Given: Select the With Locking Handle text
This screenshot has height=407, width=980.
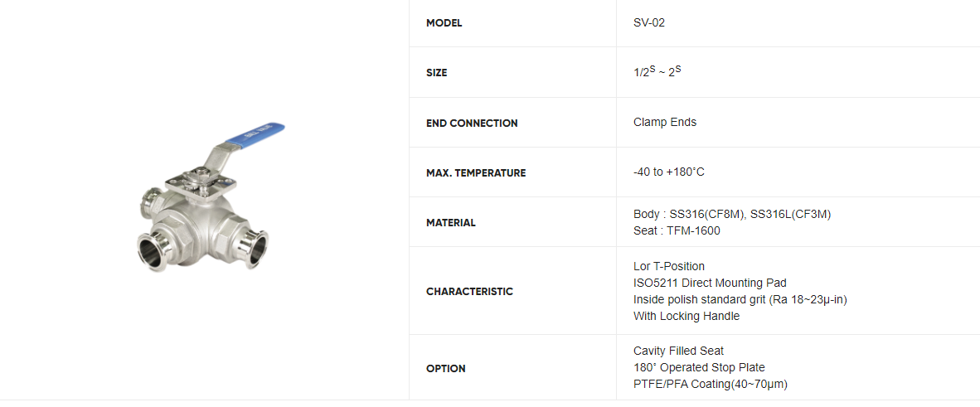Looking at the screenshot, I should click(x=686, y=317).
